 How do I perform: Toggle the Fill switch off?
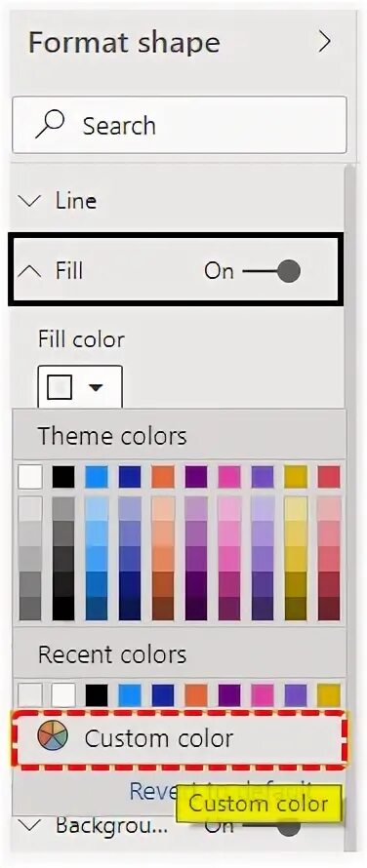271,271
